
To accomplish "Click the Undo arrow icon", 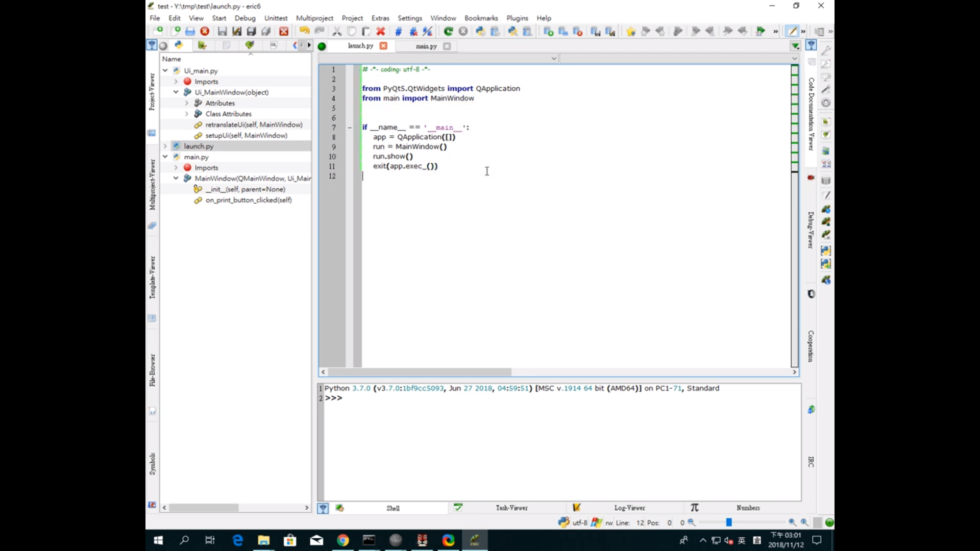I will [304, 31].
